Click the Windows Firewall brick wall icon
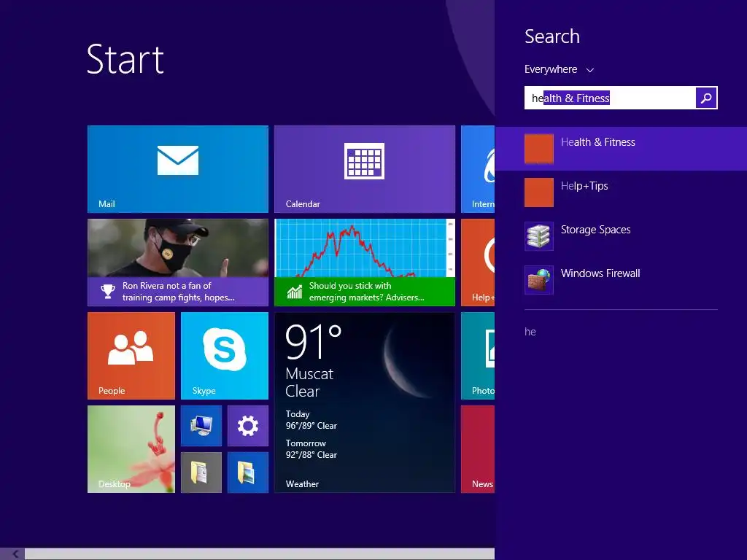The image size is (747, 560). 539,280
